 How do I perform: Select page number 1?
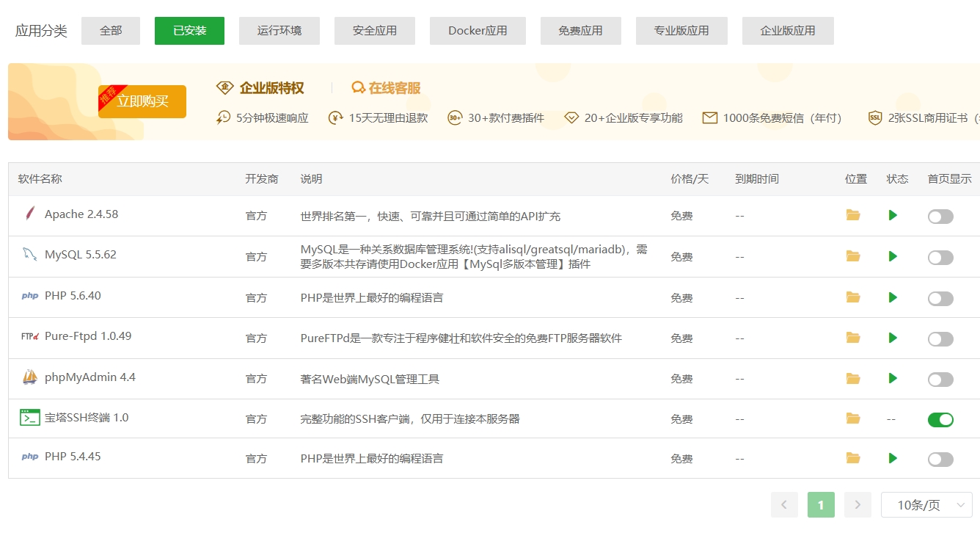tap(821, 505)
